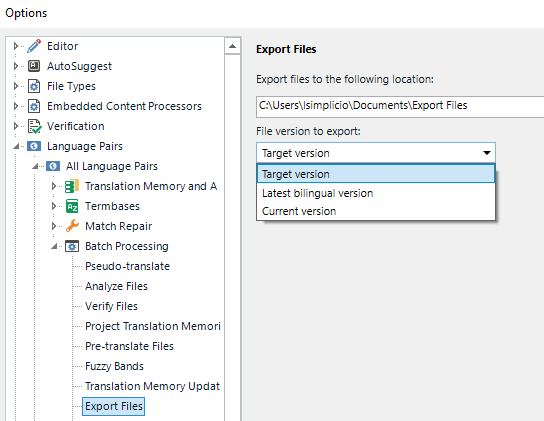Open Pre-translate Files settings
The width and height of the screenshot is (544, 421).
tap(129, 346)
